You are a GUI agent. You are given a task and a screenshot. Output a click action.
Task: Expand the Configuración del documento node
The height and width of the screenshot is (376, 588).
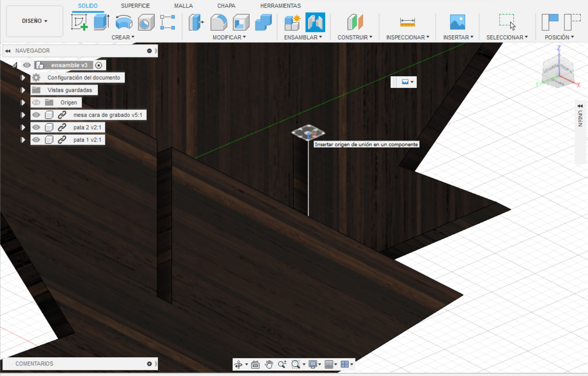coord(23,78)
